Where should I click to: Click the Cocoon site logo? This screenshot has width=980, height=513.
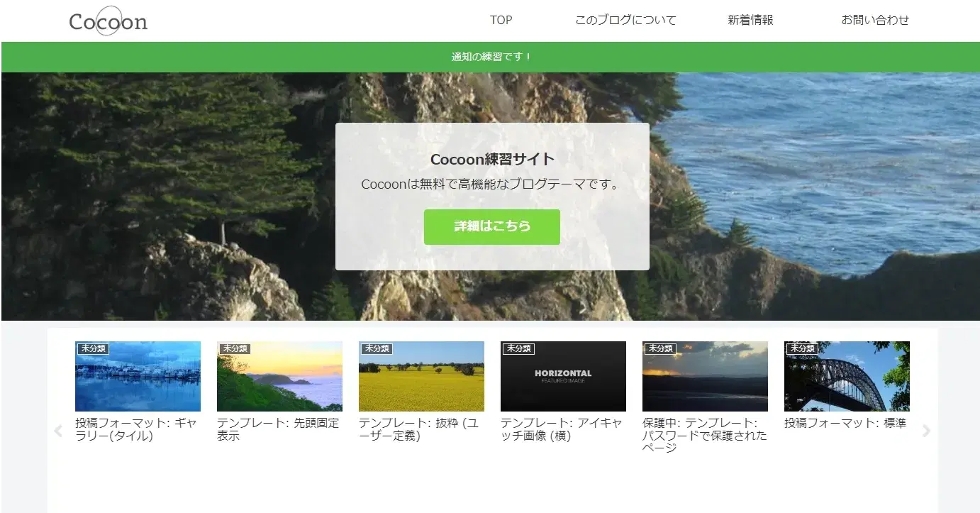pyautogui.click(x=108, y=21)
